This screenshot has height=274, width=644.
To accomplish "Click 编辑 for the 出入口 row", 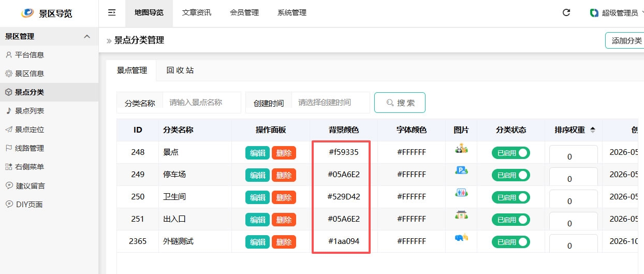I will tap(258, 220).
